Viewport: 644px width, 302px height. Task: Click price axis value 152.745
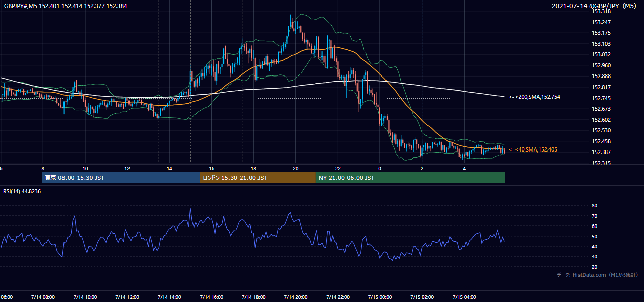click(601, 98)
